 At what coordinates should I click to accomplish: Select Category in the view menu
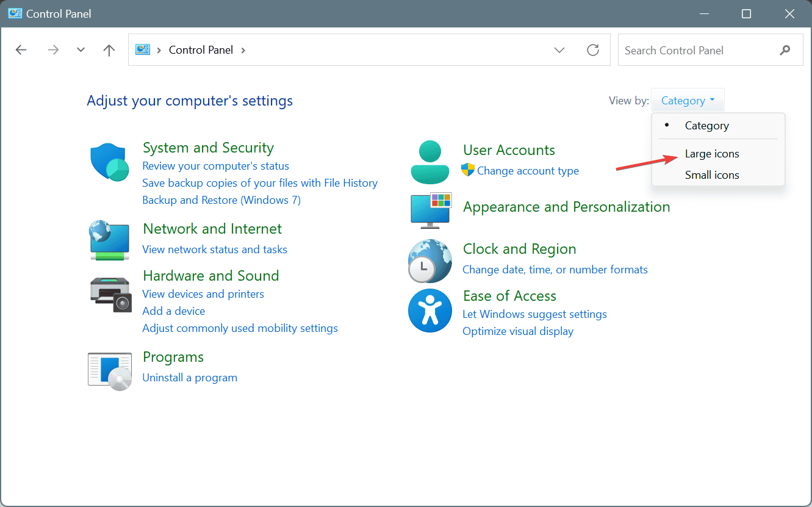click(x=718, y=126)
